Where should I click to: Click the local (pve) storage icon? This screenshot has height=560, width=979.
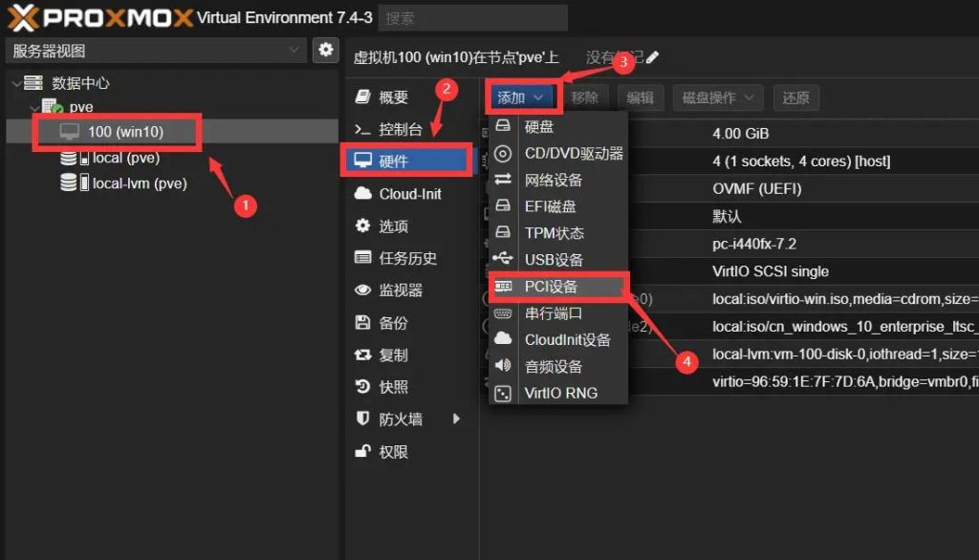point(75,158)
